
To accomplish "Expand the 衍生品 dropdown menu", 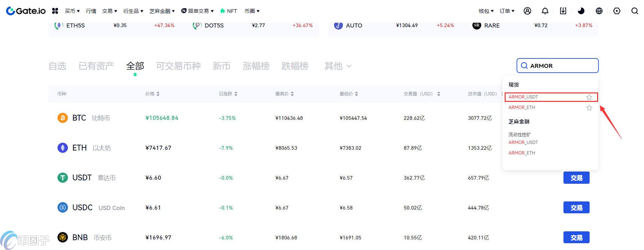I will tap(133, 11).
